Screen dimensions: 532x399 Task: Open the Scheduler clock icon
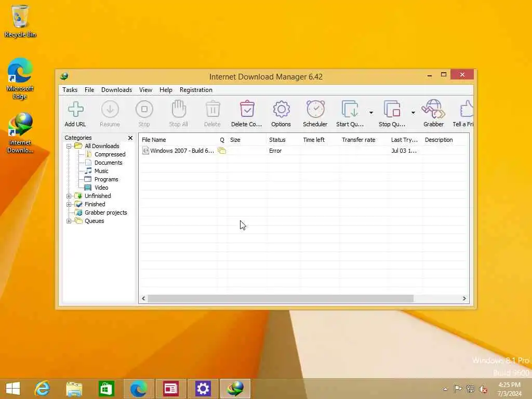[315, 109]
